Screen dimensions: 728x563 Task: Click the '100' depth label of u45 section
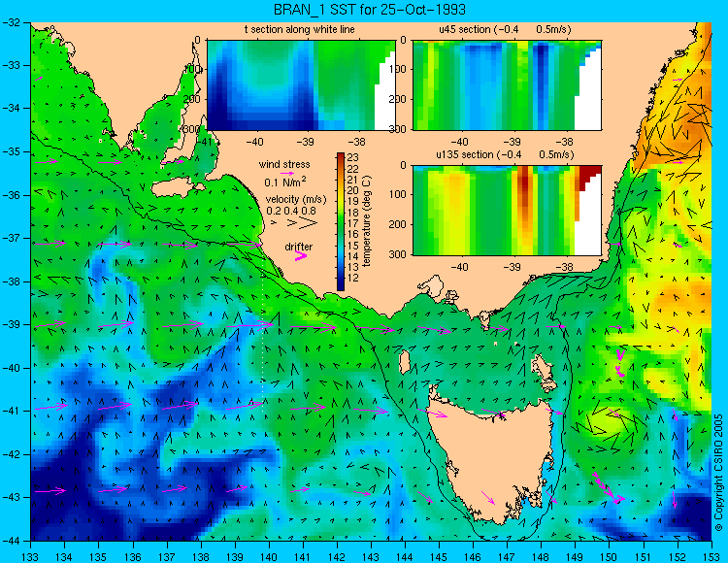(x=399, y=70)
